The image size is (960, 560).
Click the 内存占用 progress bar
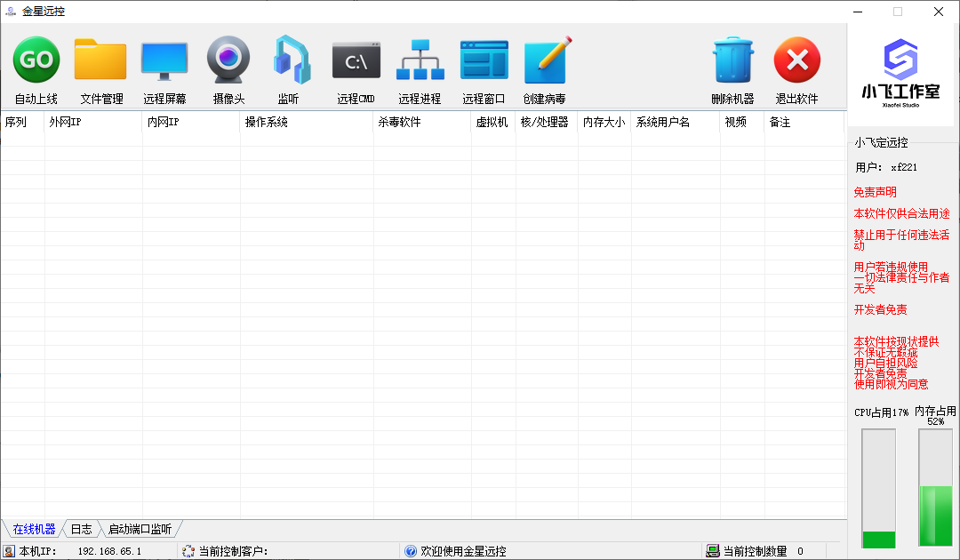click(x=935, y=487)
